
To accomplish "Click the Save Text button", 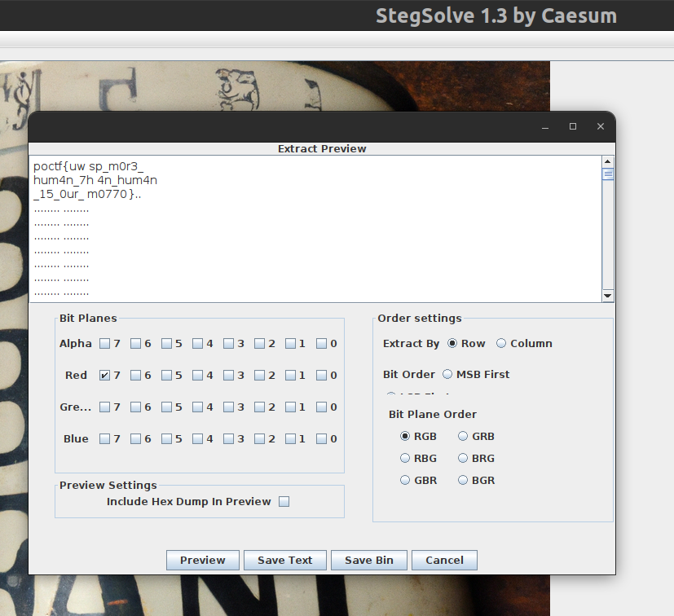I will [285, 560].
